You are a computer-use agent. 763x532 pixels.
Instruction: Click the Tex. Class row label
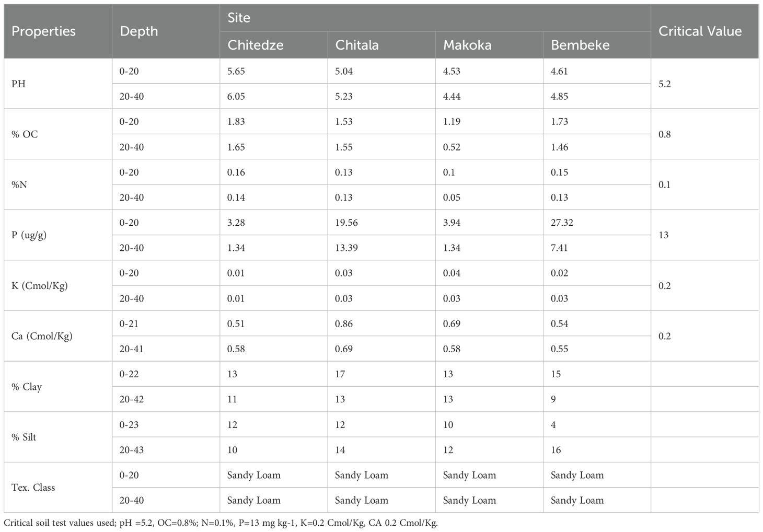tap(33, 488)
